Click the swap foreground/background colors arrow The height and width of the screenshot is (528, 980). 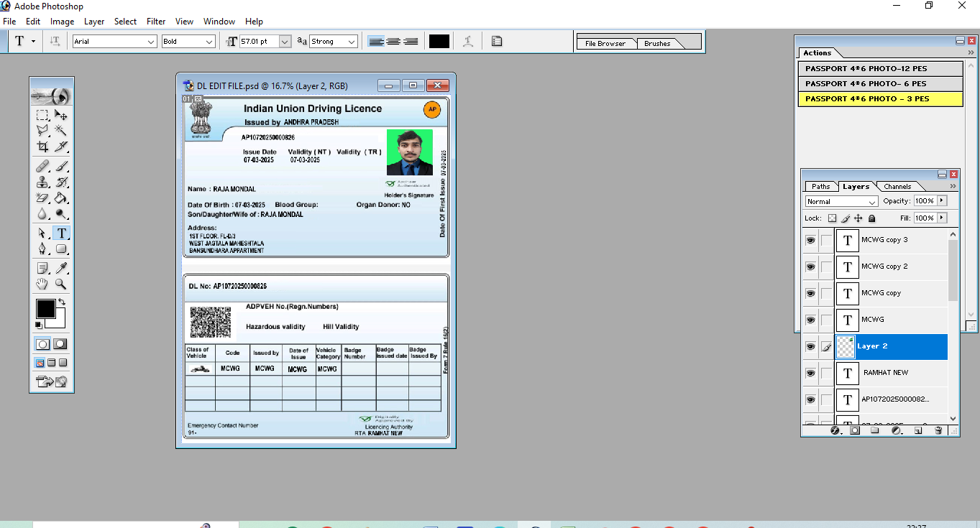coord(62,302)
